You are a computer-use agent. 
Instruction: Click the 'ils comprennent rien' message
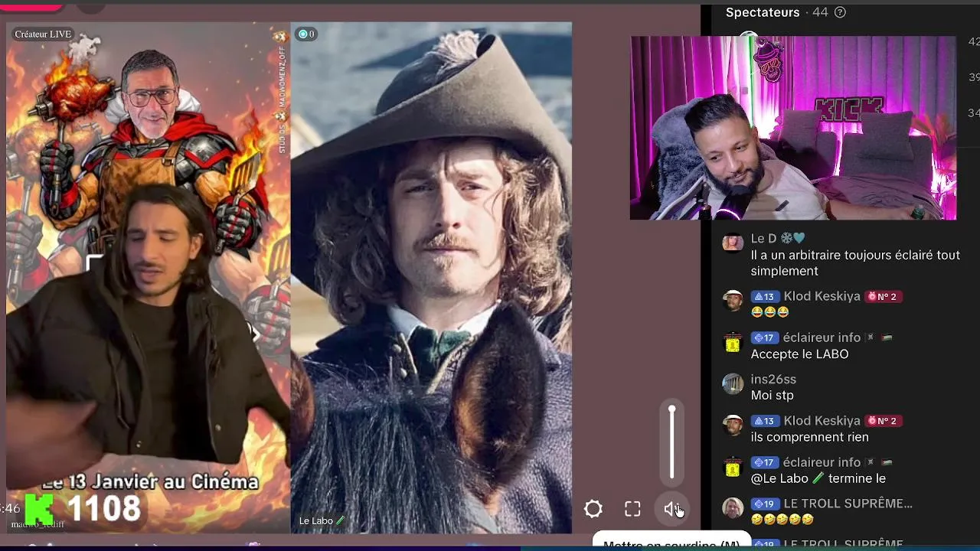[x=809, y=437]
